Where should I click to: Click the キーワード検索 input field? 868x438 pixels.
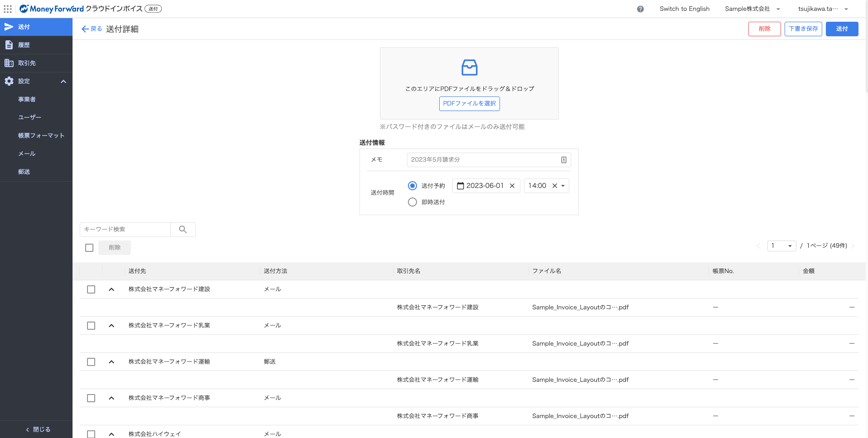[x=125, y=230]
